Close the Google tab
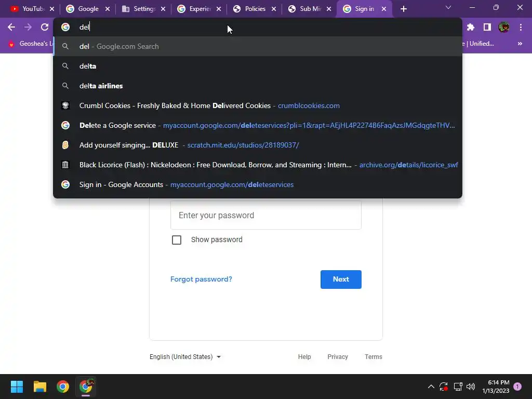 pyautogui.click(x=108, y=9)
